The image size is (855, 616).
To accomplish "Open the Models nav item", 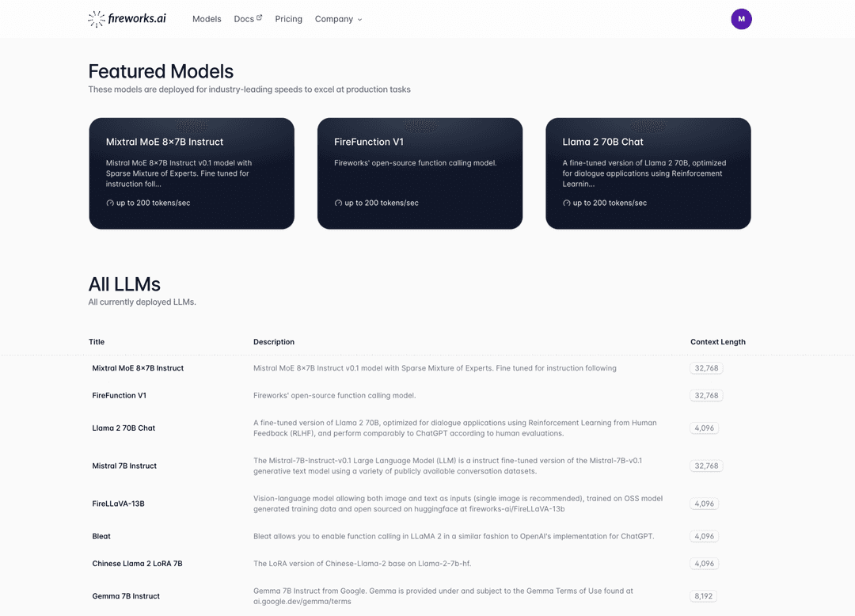I will click(207, 19).
